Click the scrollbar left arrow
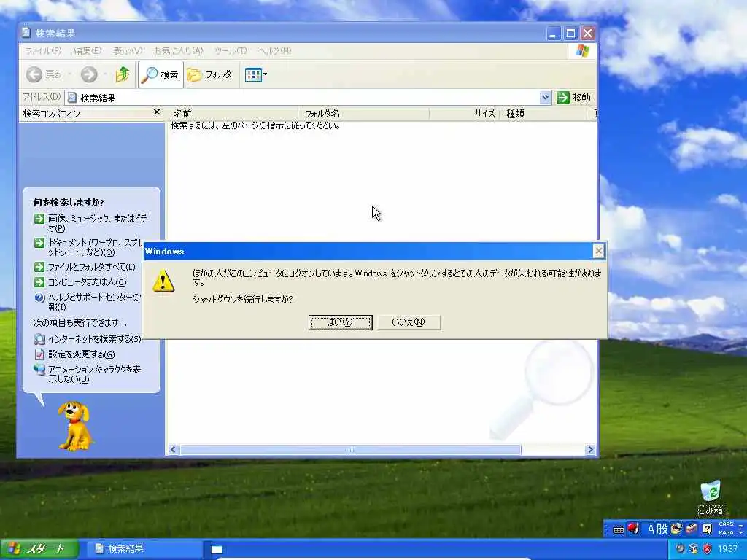This screenshot has height=560, width=747. 173,449
